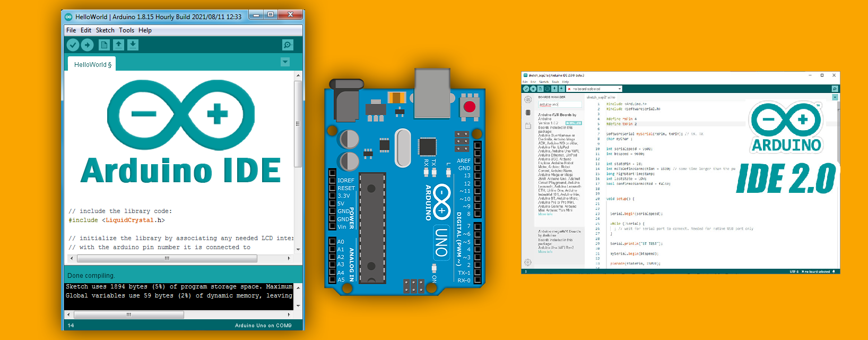Open the 'no board selected' board selector dropdown
The image size is (868, 340).
coord(594,89)
